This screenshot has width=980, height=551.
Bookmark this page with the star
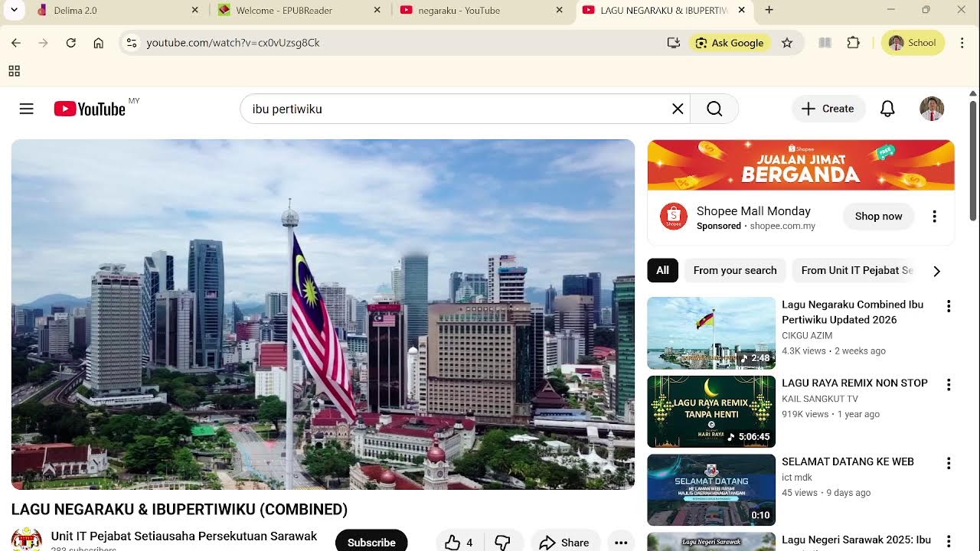tap(787, 43)
